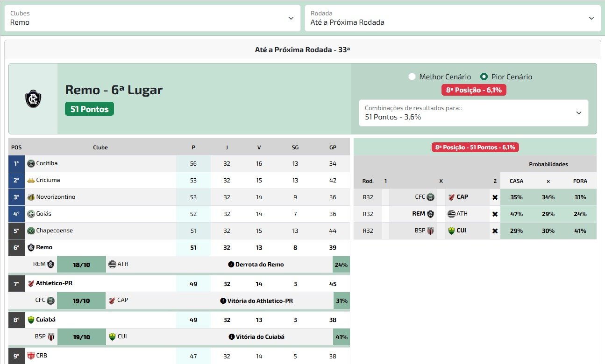This screenshot has width=605, height=364.
Task: Expand Combinações de resultados dropdown
Action: 473,112
